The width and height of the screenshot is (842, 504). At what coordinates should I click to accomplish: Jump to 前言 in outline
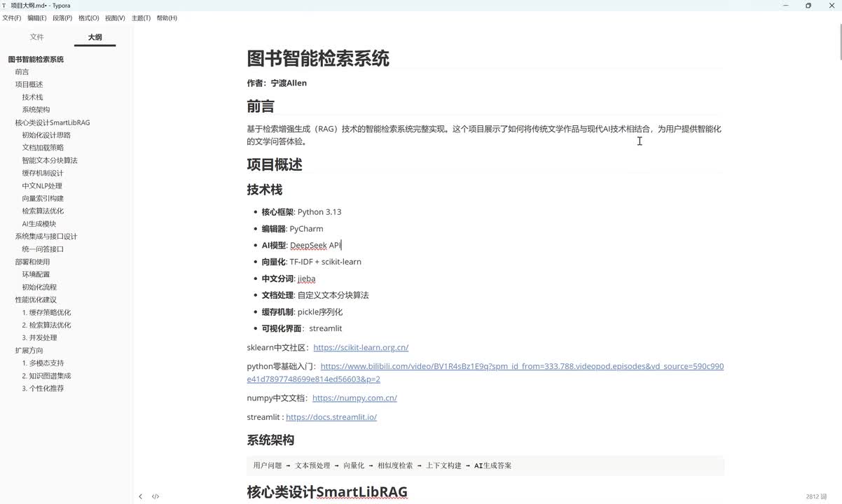pos(22,72)
